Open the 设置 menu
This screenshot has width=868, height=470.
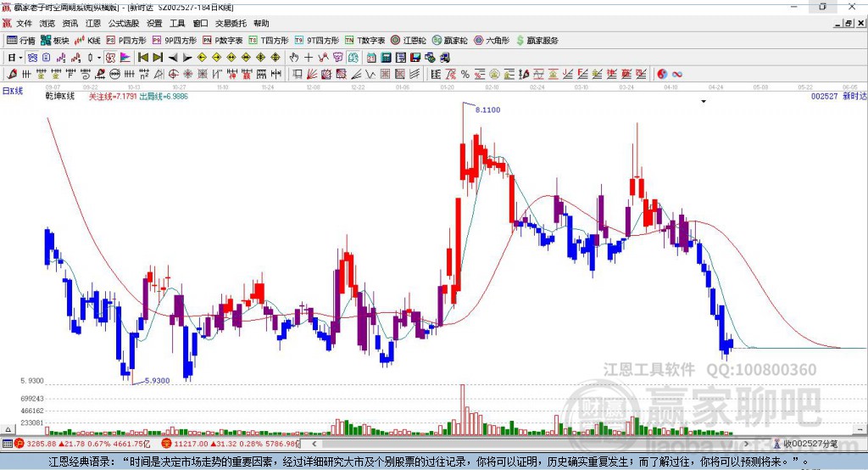(x=154, y=23)
